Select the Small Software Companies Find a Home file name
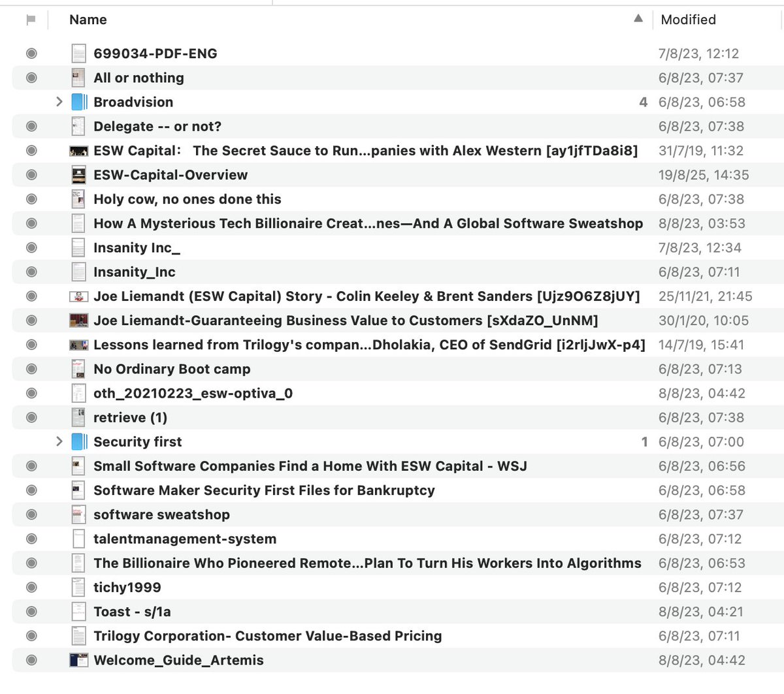 (310, 466)
